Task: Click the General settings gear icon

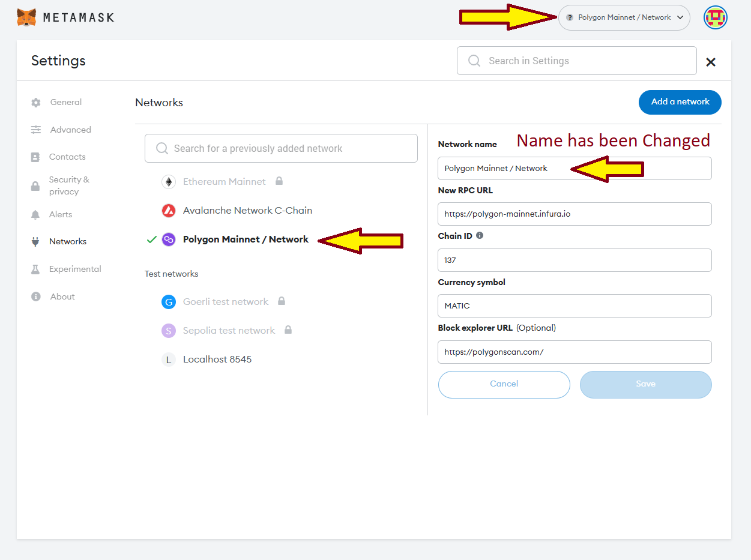Action: coord(36,103)
